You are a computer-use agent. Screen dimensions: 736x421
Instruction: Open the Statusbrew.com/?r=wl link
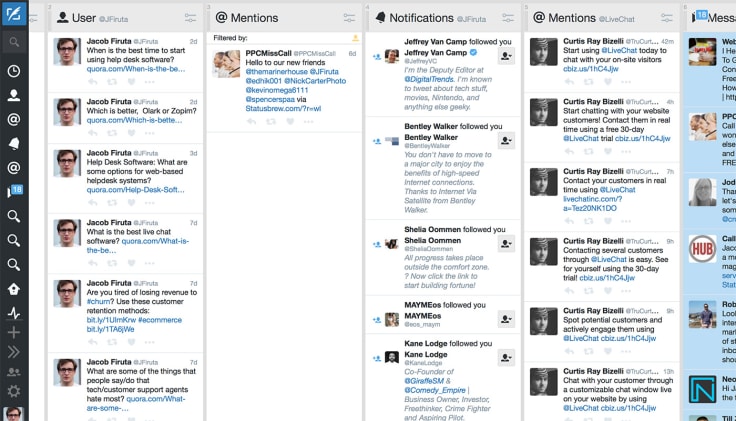point(283,108)
